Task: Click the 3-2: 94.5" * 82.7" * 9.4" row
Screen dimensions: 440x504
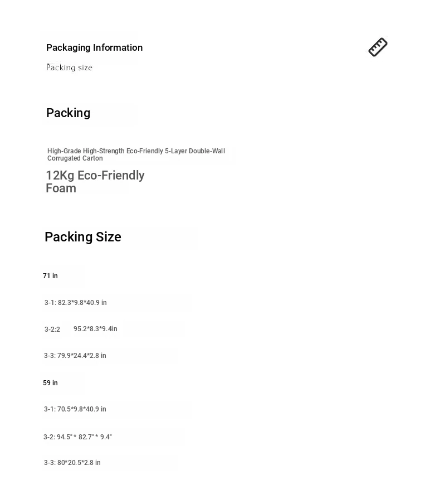Action: click(x=78, y=437)
